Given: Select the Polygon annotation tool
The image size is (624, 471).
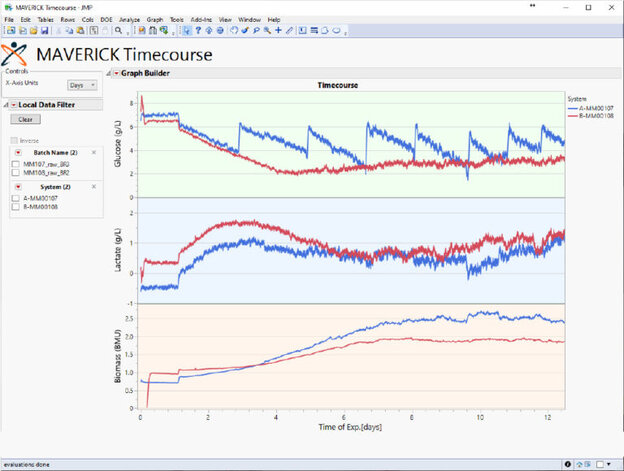Looking at the screenshot, I should [325, 30].
